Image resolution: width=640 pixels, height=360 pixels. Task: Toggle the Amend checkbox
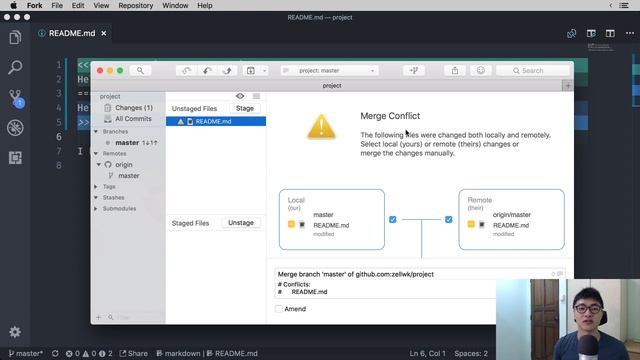pos(279,309)
